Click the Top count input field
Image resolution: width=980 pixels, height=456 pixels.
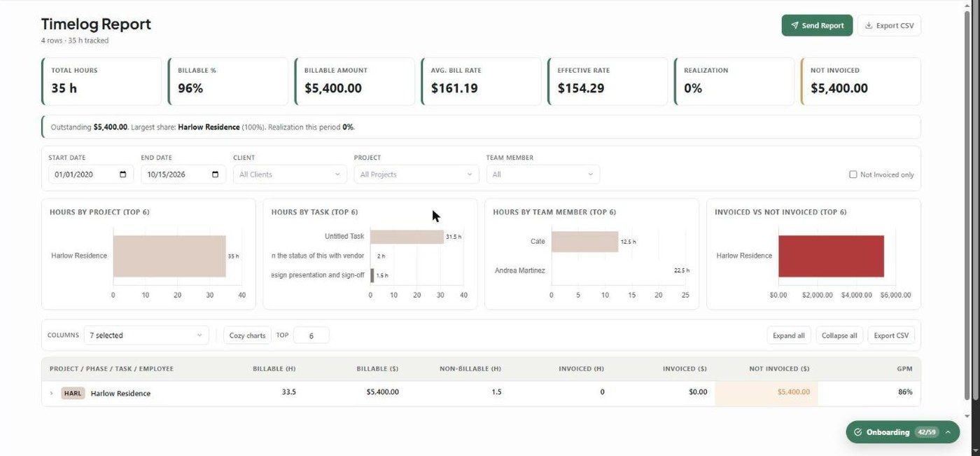(x=311, y=335)
